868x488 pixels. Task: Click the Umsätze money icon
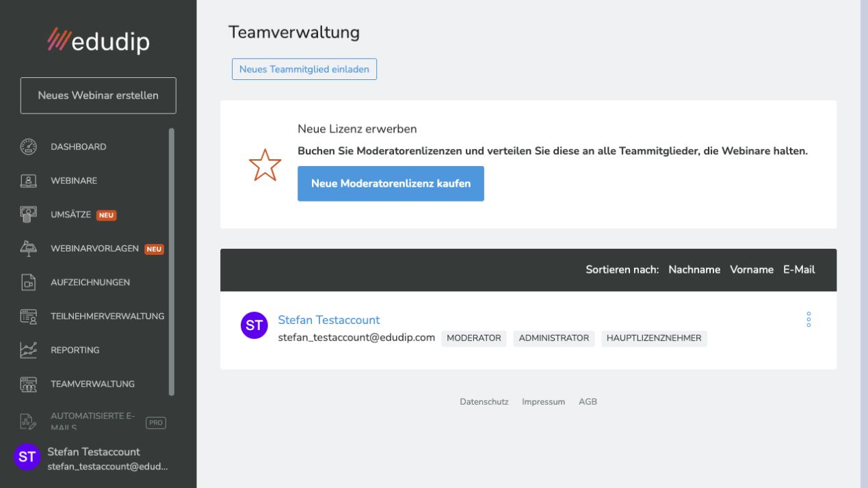pyautogui.click(x=28, y=215)
